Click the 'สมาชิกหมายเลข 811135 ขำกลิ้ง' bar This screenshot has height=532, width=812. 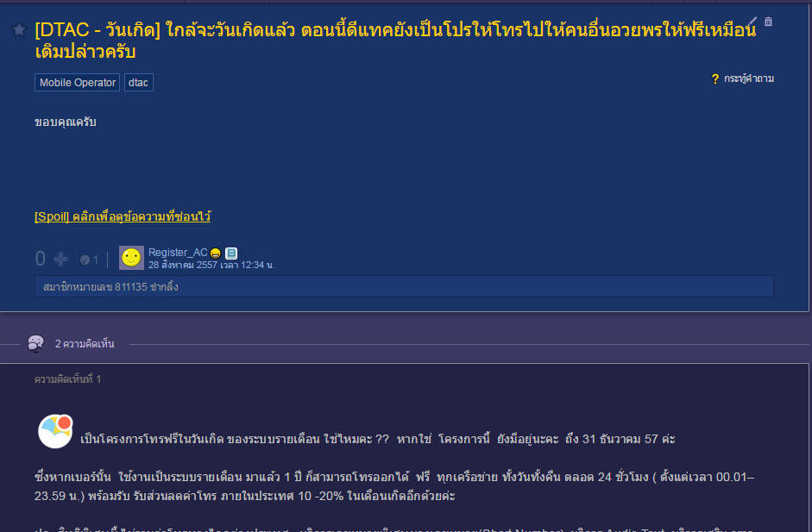coord(404,286)
